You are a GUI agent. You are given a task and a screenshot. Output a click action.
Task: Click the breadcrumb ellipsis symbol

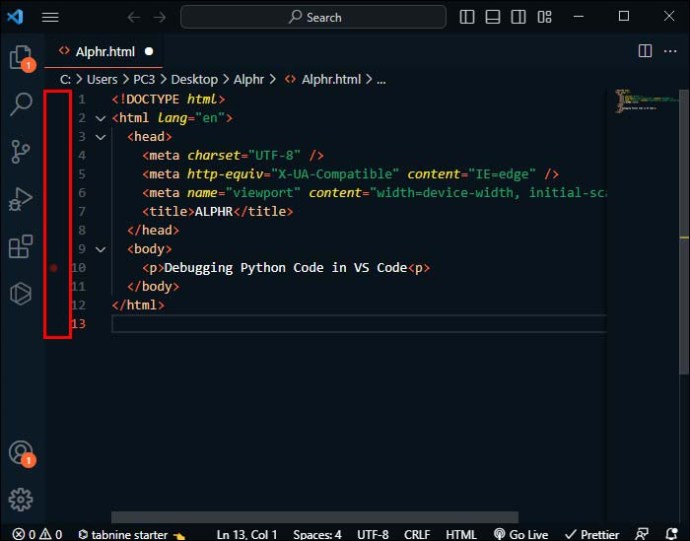[x=381, y=80]
